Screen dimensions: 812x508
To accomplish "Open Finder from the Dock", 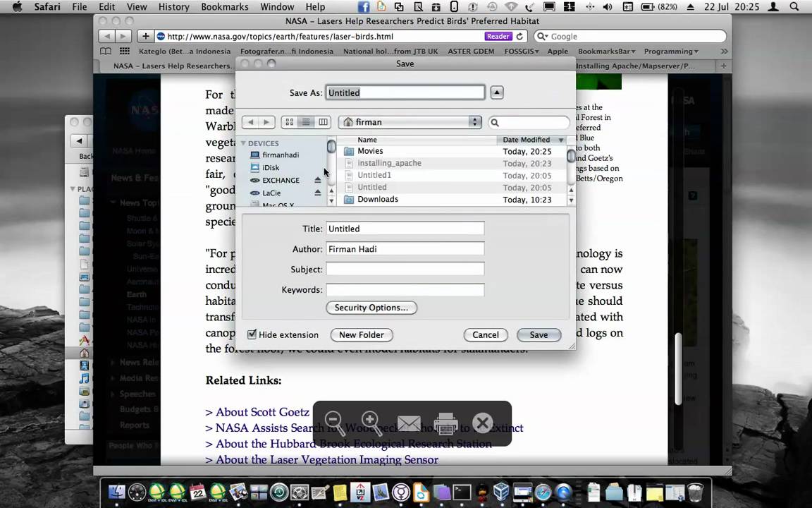I will click(117, 491).
